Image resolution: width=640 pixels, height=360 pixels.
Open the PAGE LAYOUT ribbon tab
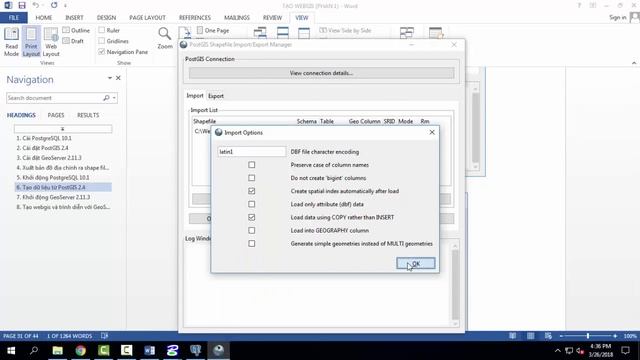[x=147, y=18]
